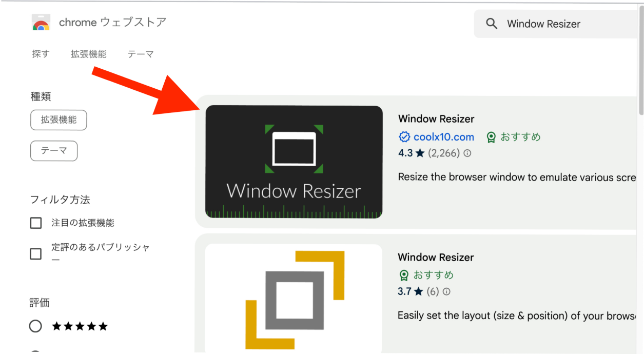Viewport: 644px width, 354px height.
Task: Click the おすすめ label beside coolx10.com
Action: pos(520,137)
